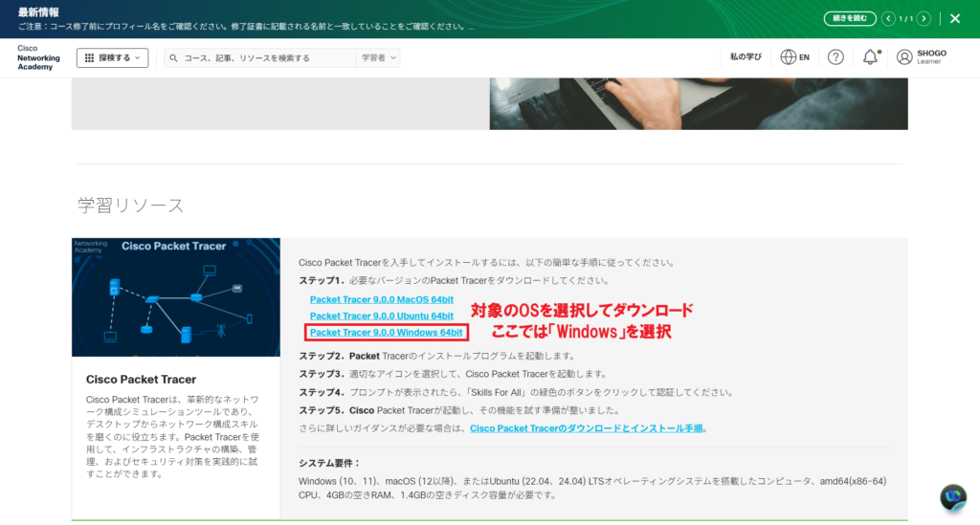Click the Cisco Packet Tracer card title
The image size is (980, 525).
click(x=142, y=380)
